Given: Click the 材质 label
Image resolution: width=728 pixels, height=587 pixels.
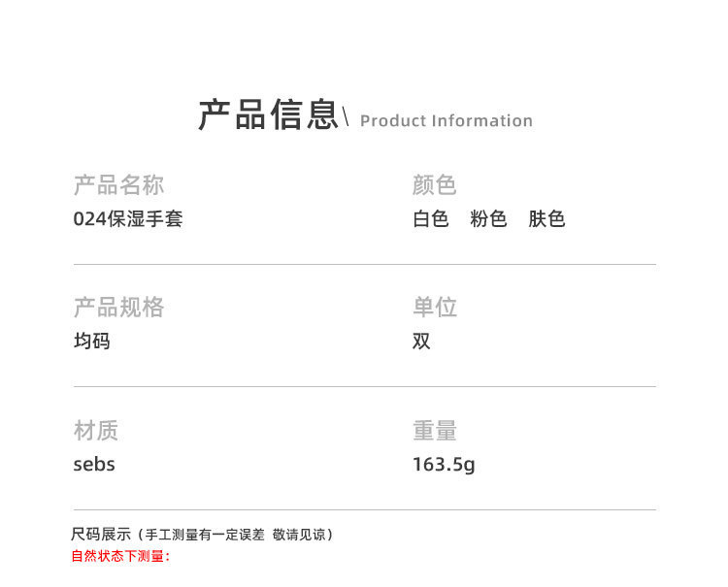Looking at the screenshot, I should 96,431.
